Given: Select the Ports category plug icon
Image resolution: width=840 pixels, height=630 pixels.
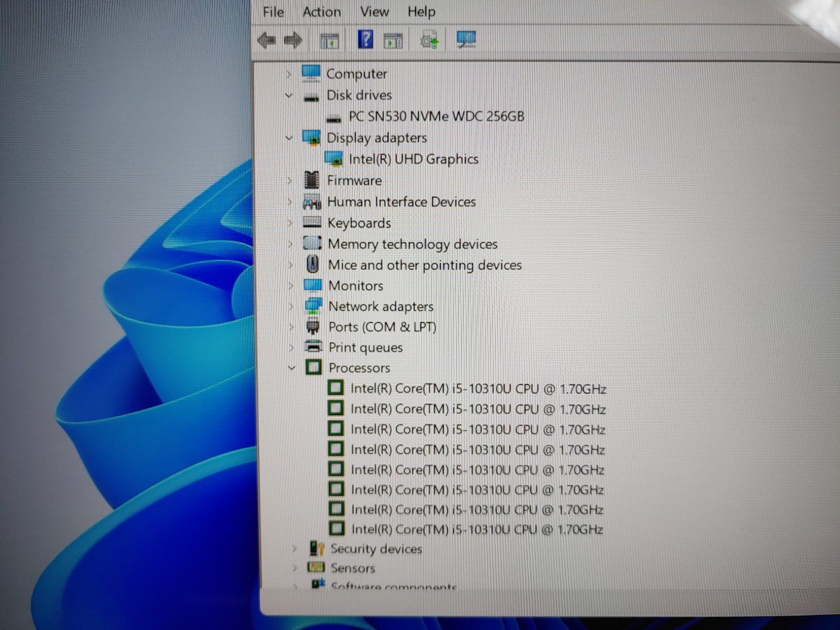Looking at the screenshot, I should click(313, 327).
